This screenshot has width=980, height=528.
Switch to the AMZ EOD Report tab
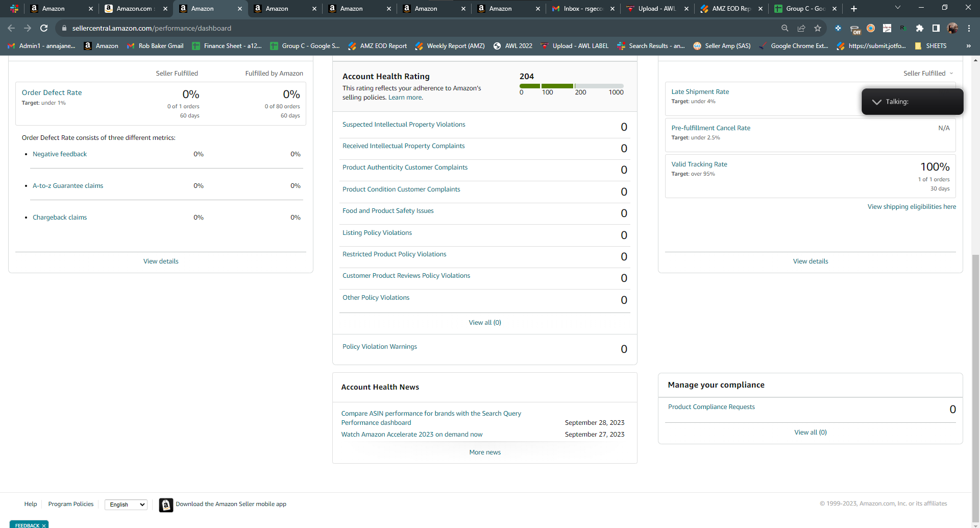[731, 9]
